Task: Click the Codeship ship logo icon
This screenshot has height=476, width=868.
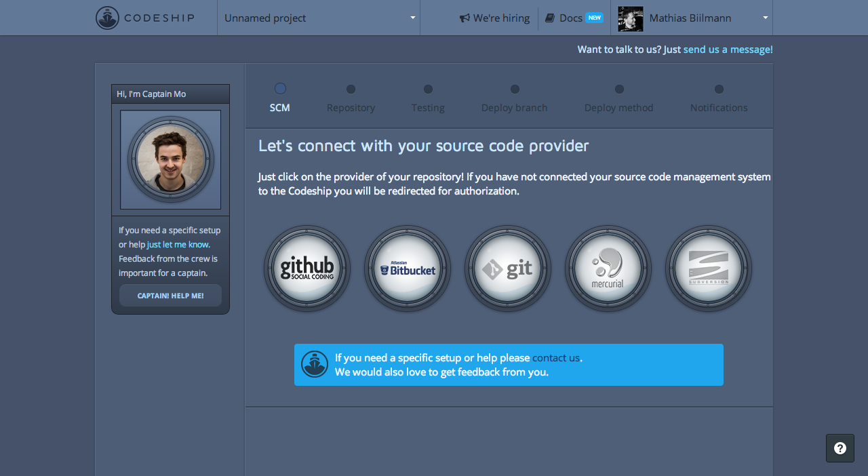Action: click(107, 18)
